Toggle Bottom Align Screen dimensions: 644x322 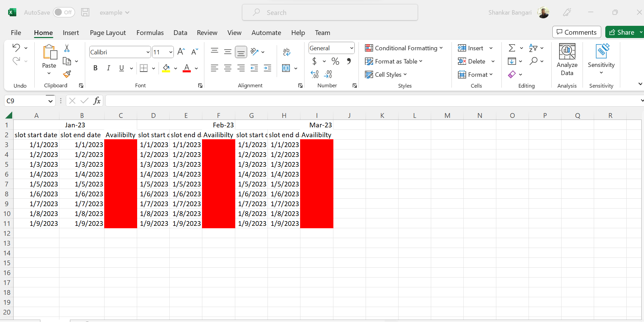tap(241, 52)
